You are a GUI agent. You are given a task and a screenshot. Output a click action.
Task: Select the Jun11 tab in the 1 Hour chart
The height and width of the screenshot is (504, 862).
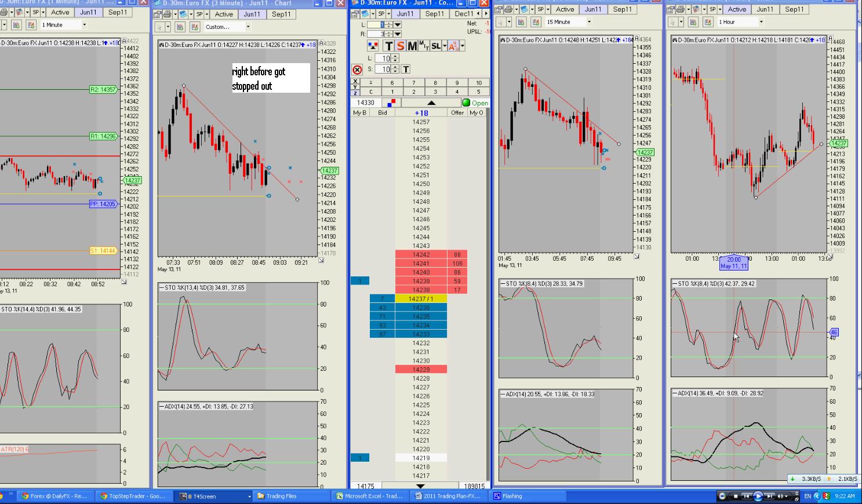coord(765,9)
